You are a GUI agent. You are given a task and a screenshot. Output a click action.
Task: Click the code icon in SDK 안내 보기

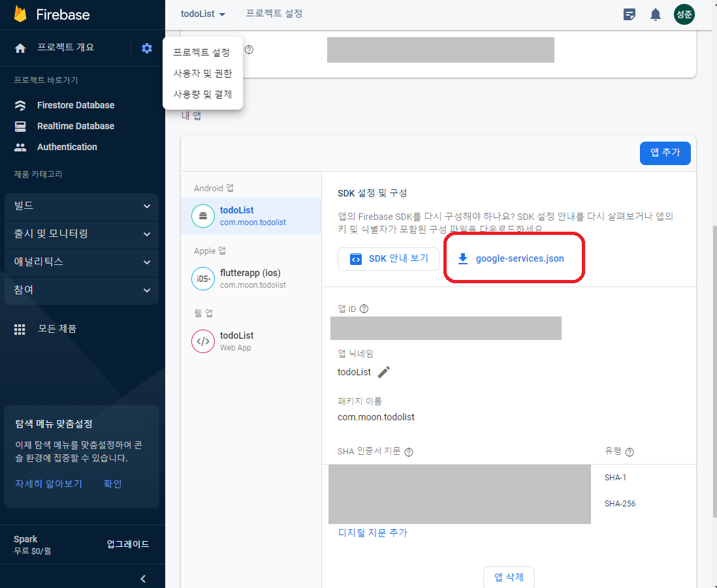356,259
